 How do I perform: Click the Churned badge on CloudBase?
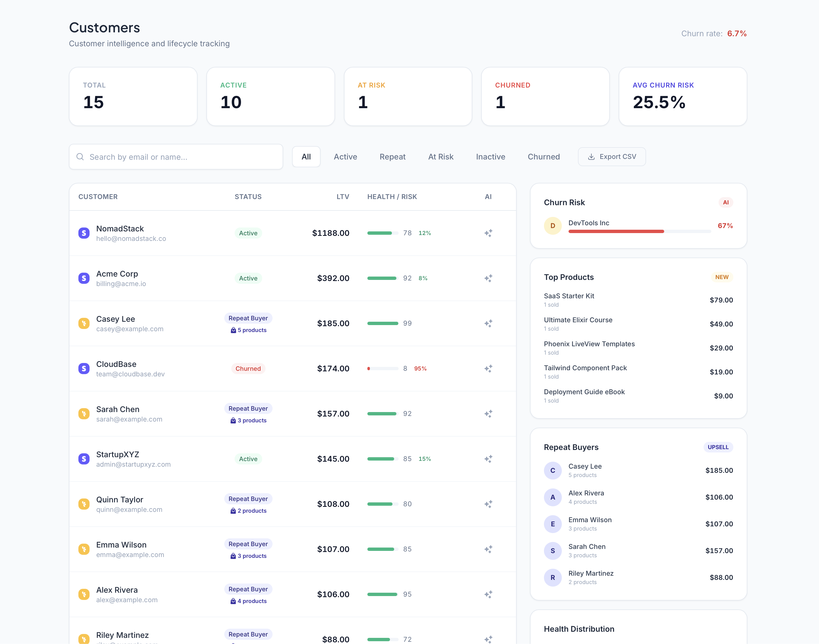click(x=248, y=368)
